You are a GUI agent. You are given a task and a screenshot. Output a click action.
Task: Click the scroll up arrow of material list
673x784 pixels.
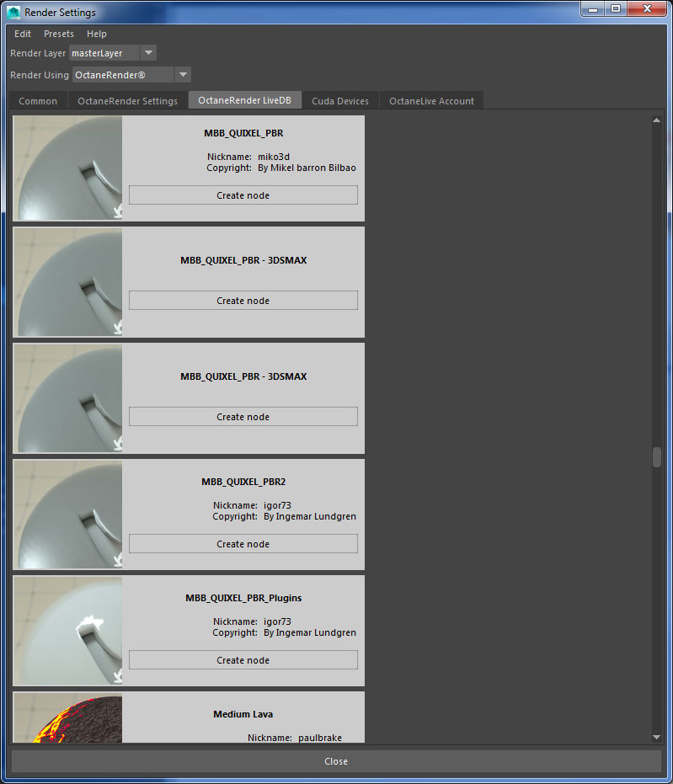pos(656,120)
